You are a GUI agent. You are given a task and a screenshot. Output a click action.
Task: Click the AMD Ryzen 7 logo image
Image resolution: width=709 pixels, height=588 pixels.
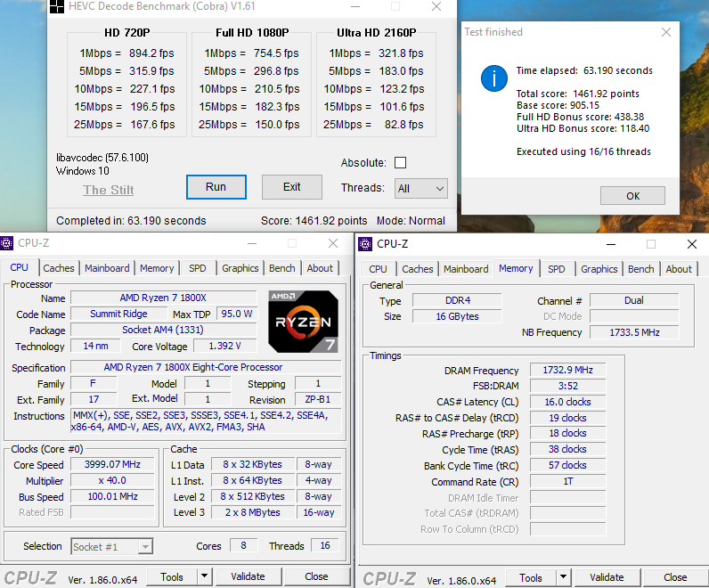[303, 322]
